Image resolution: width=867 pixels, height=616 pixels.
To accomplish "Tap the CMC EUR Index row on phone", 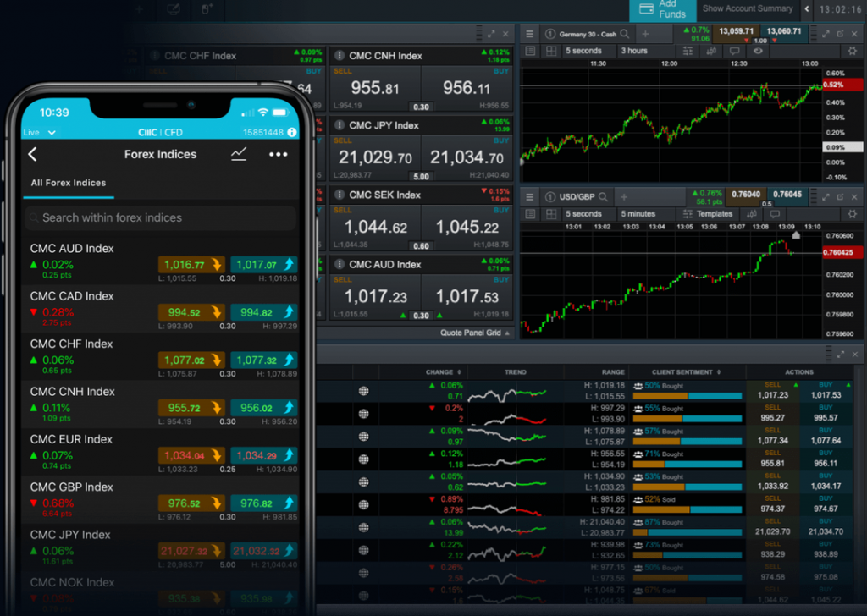I will 160,452.
